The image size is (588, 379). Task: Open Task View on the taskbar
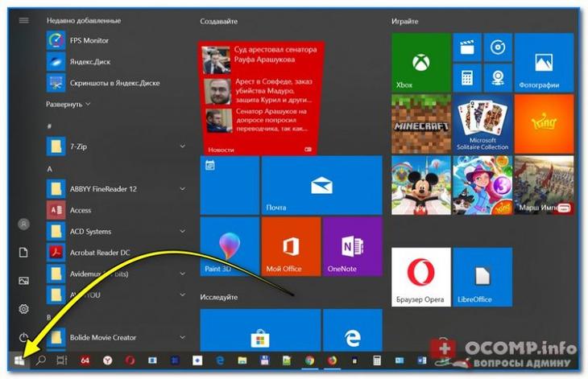61,360
